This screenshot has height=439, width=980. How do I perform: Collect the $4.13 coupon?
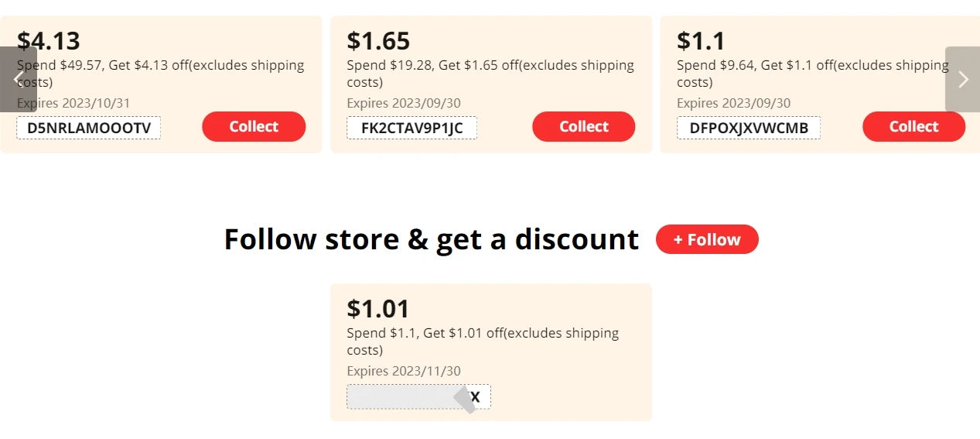pyautogui.click(x=254, y=127)
